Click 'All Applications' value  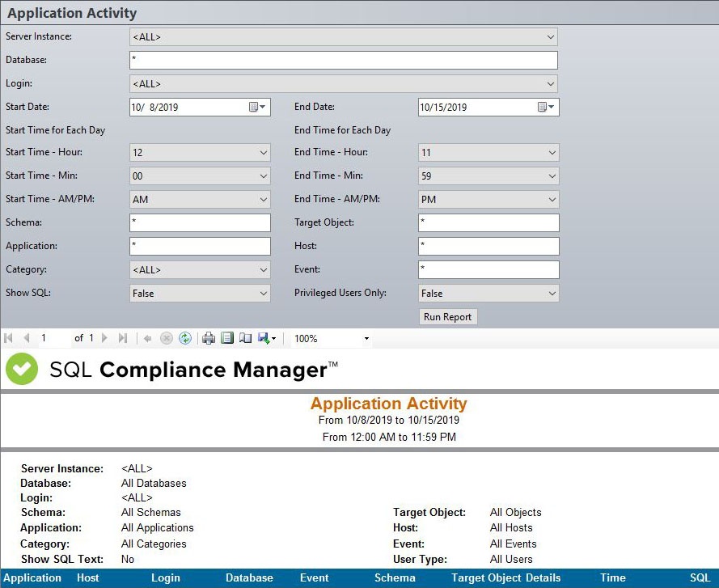(x=157, y=528)
